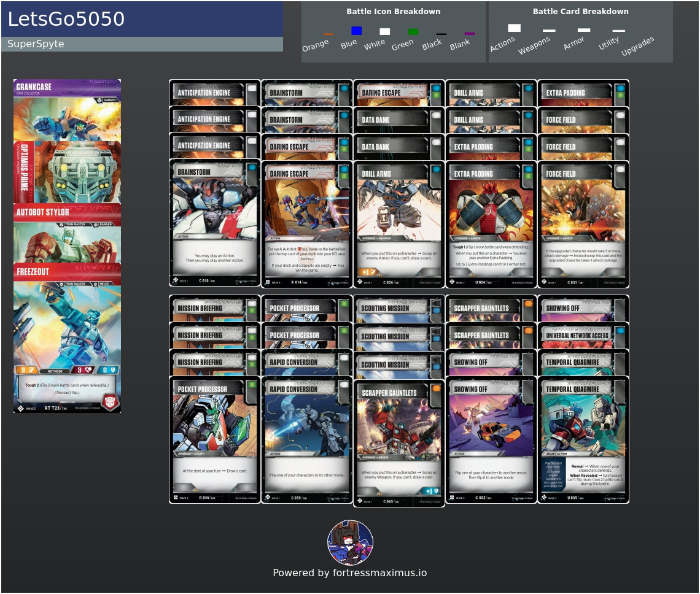Select the Showing Off card showing full artwork

491,440
